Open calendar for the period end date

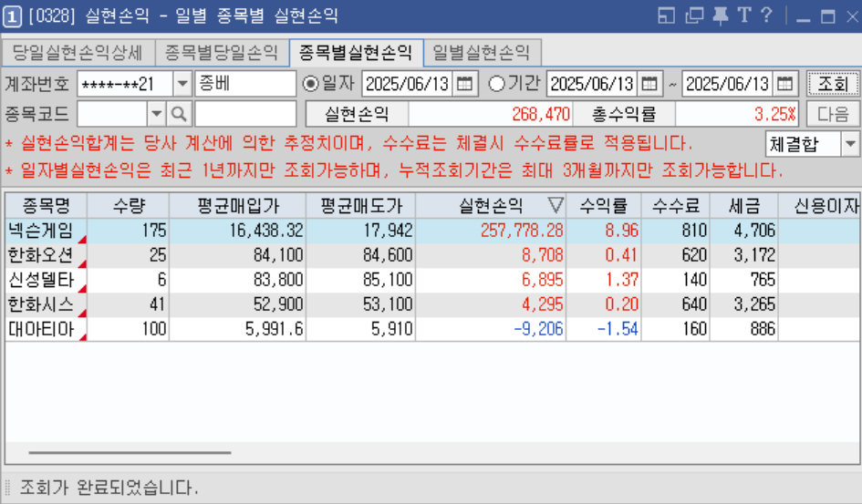pos(785,84)
